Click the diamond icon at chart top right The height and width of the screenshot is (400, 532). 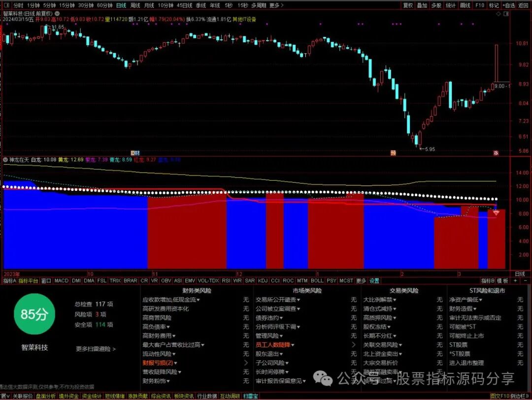click(499, 14)
